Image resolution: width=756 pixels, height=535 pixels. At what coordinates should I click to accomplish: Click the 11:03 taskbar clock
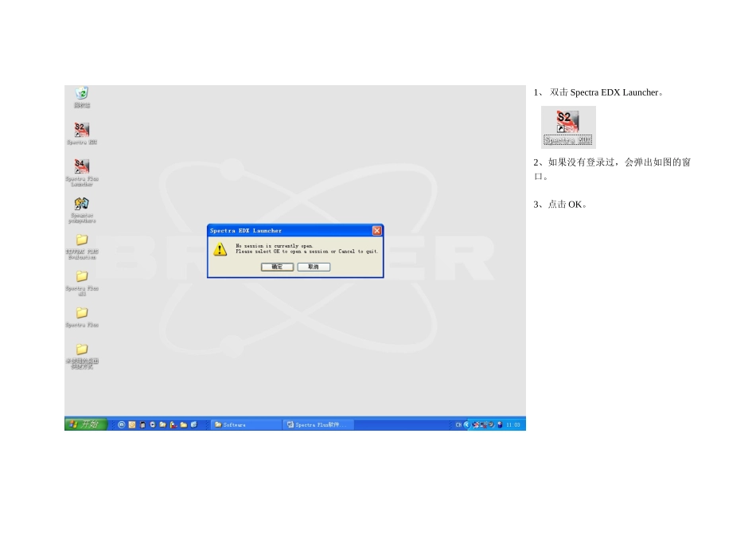click(x=513, y=424)
